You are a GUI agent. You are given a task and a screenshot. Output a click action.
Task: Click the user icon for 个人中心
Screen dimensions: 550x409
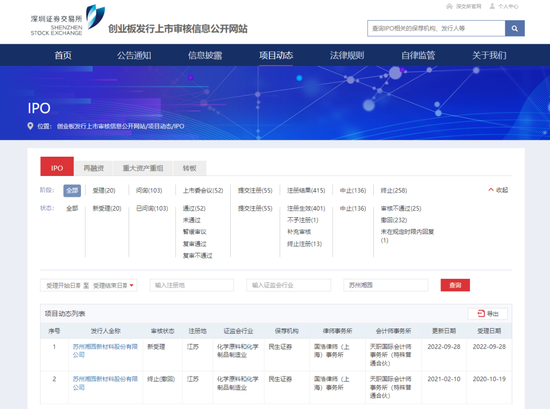[492, 6]
